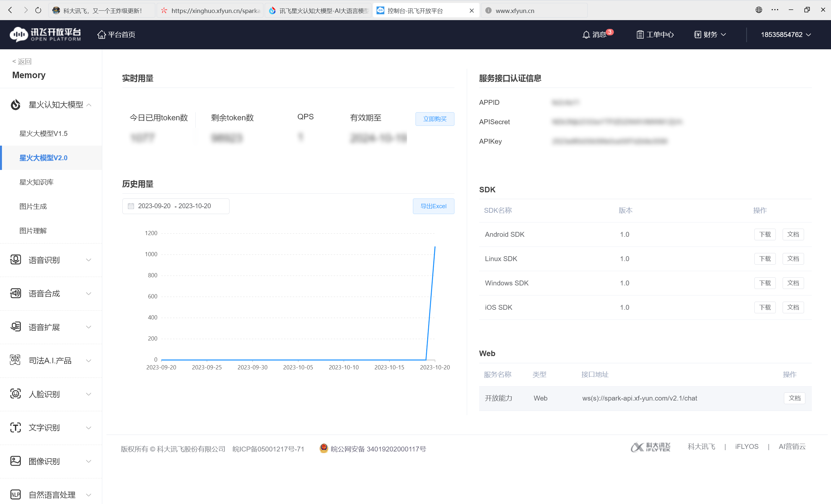This screenshot has height=504, width=831.
Task: Click the spark-api.xf-yun.com/v2.1/chat address
Action: (x=639, y=398)
